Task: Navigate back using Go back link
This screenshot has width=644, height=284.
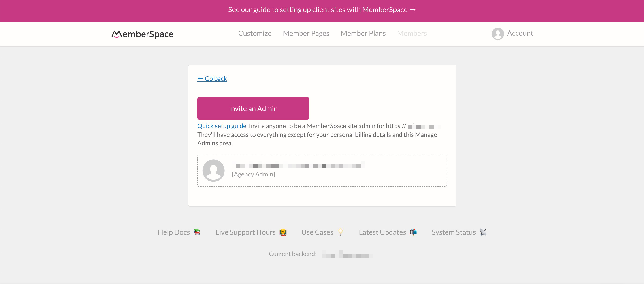Action: click(x=212, y=78)
